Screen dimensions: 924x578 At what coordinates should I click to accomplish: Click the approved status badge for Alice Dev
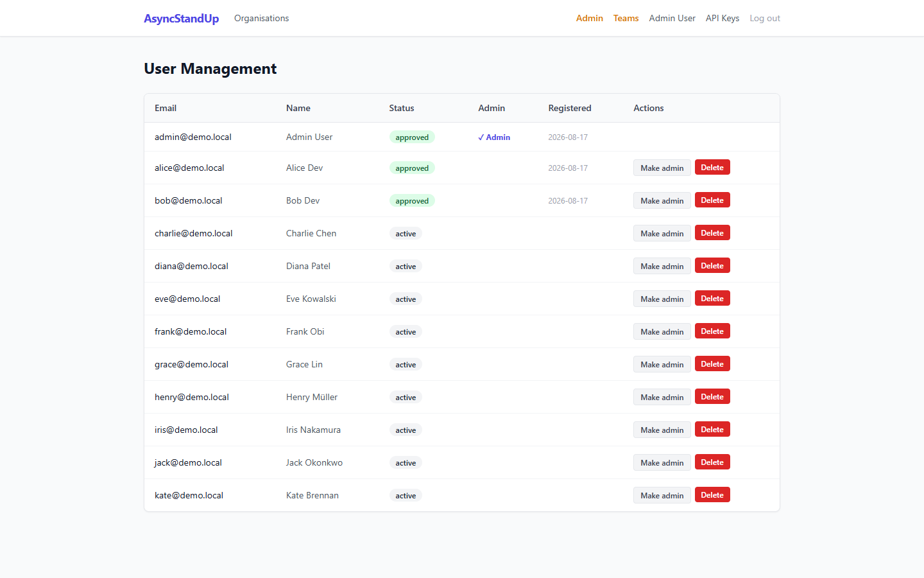tap(412, 168)
